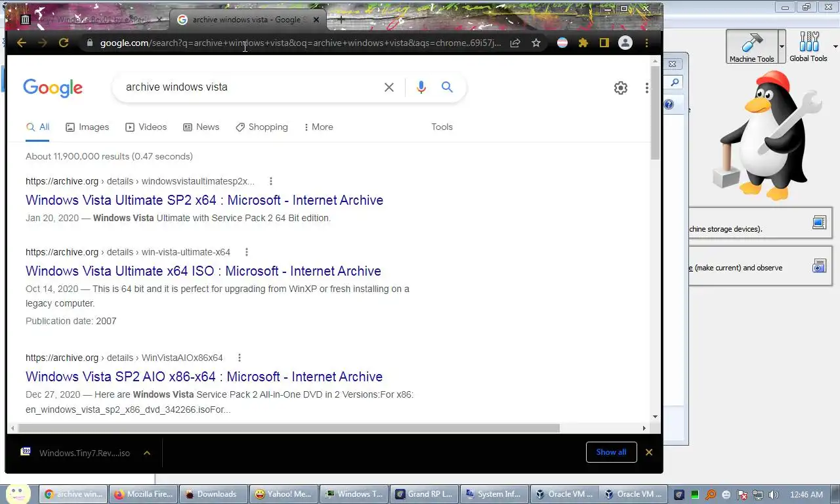This screenshot has width=840, height=504.
Task: Open Google quick settings gear
Action: pyautogui.click(x=621, y=88)
